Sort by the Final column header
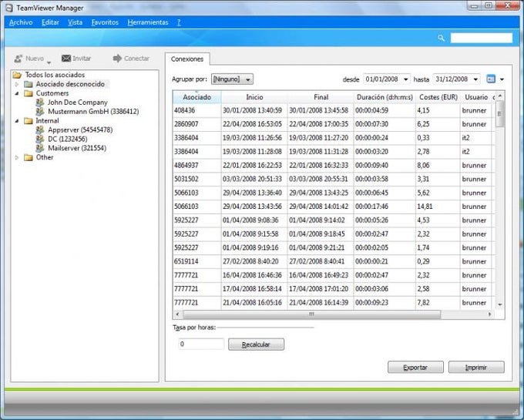 pyautogui.click(x=321, y=97)
